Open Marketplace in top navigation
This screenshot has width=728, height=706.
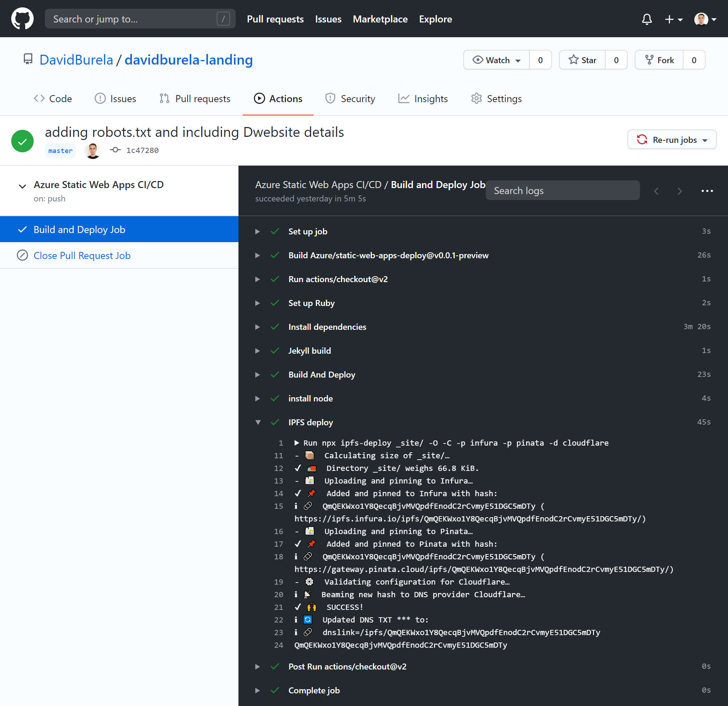(x=380, y=19)
